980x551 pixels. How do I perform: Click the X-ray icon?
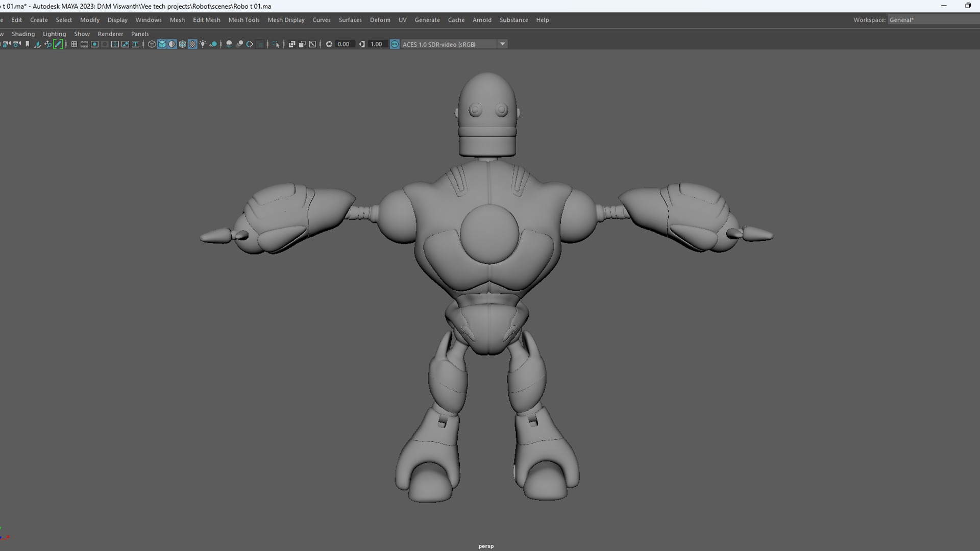(x=292, y=44)
